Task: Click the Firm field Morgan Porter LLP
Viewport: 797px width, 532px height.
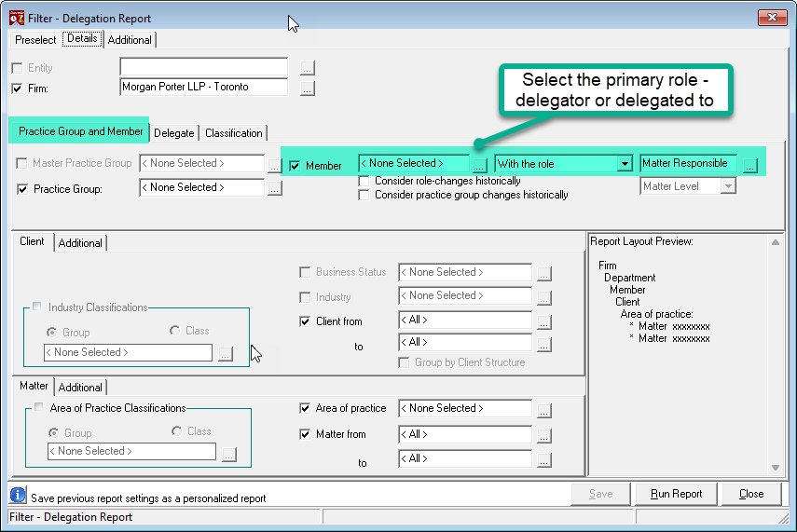Action: (x=204, y=87)
